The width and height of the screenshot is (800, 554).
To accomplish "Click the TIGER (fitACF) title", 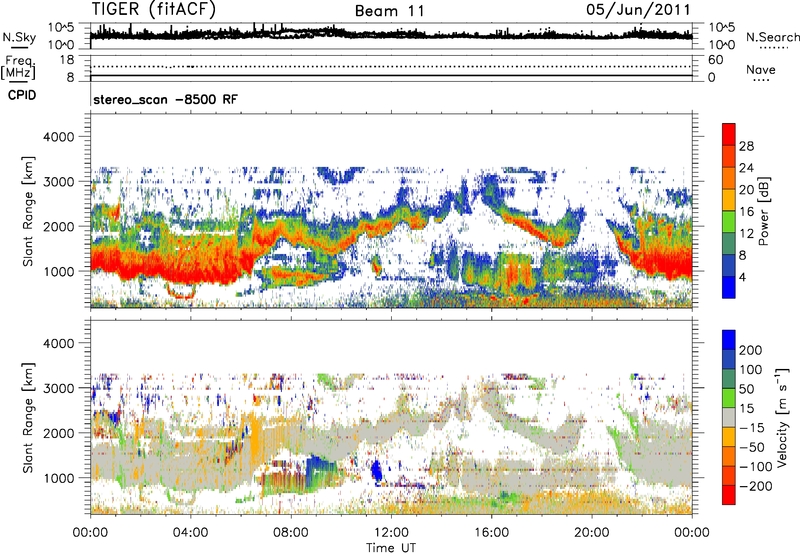I will click(x=154, y=9).
